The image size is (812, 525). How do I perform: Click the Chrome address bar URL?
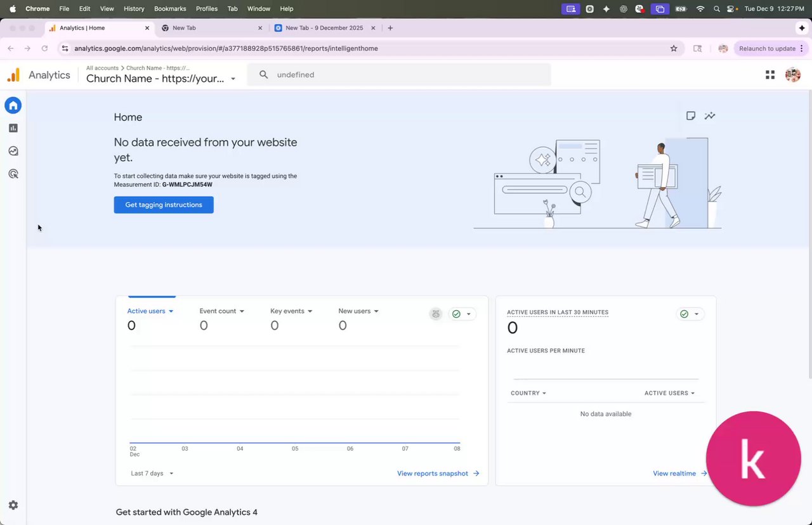tap(226, 48)
